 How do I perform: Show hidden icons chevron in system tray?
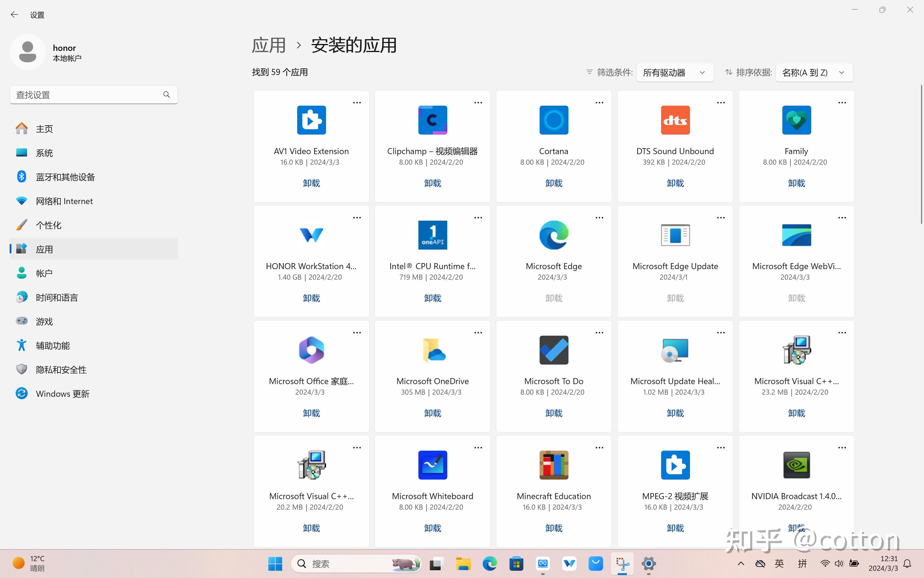741,564
